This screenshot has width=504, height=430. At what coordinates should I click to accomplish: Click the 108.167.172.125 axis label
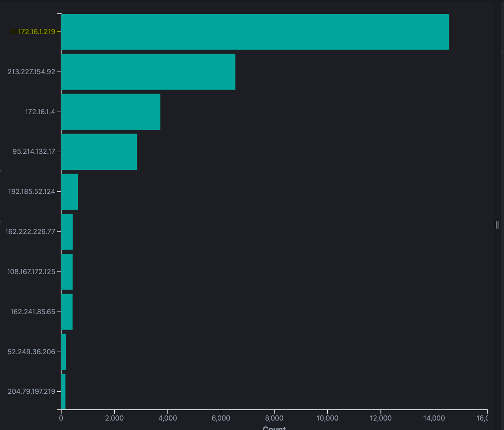pyautogui.click(x=31, y=272)
